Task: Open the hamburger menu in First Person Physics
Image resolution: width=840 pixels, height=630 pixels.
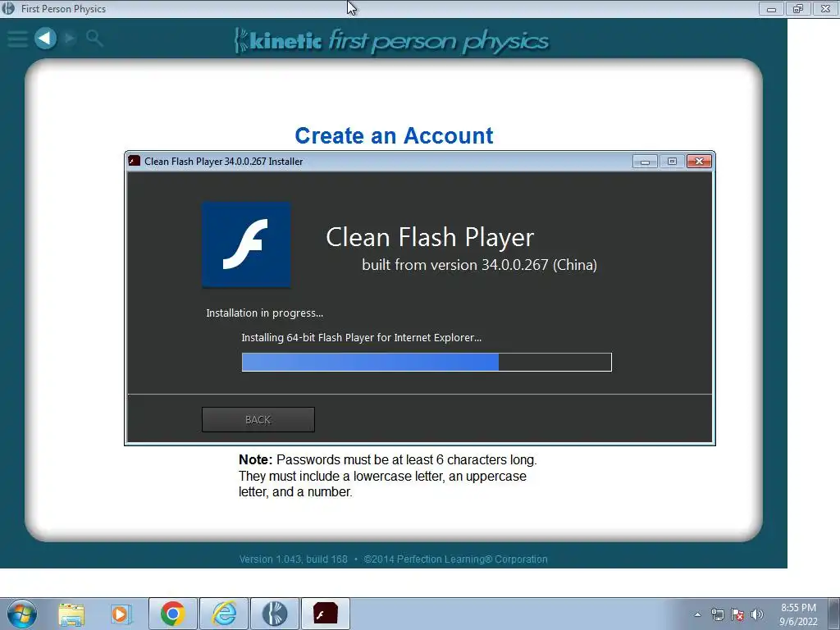Action: click(17, 39)
